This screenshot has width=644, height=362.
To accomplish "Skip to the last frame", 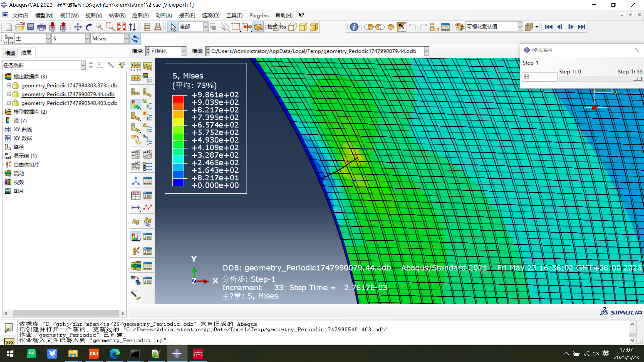I will [x=582, y=27].
